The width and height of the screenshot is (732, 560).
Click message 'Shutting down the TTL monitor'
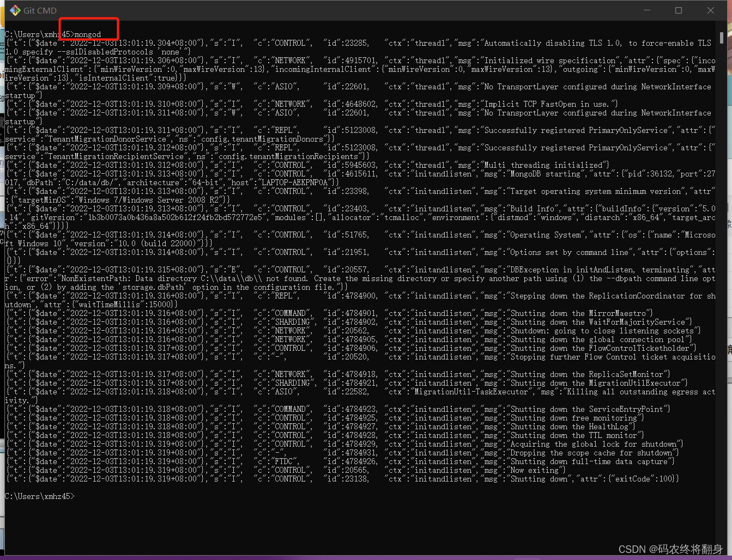(574, 435)
